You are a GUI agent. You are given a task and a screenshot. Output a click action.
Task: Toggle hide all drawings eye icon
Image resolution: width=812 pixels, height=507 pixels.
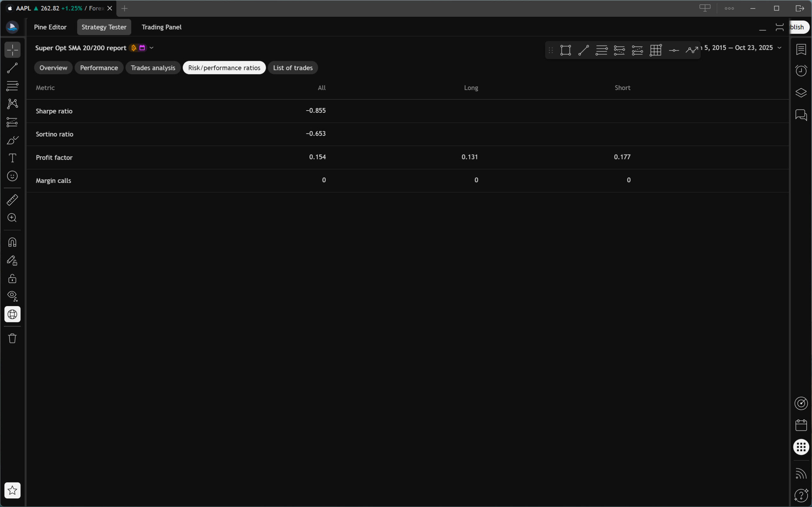pyautogui.click(x=12, y=296)
